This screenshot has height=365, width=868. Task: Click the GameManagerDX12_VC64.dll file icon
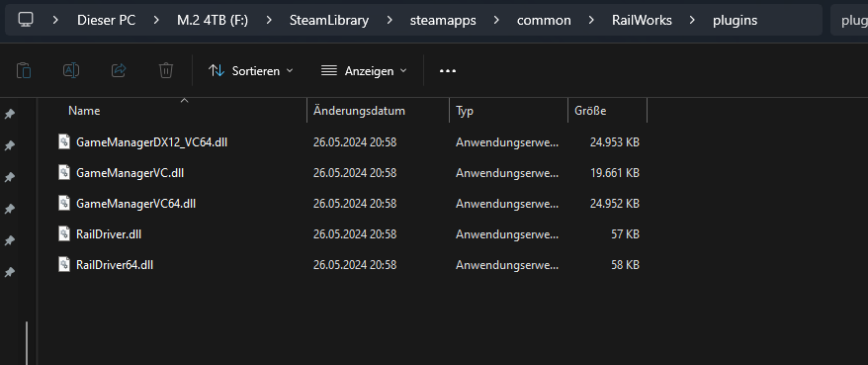(65, 141)
